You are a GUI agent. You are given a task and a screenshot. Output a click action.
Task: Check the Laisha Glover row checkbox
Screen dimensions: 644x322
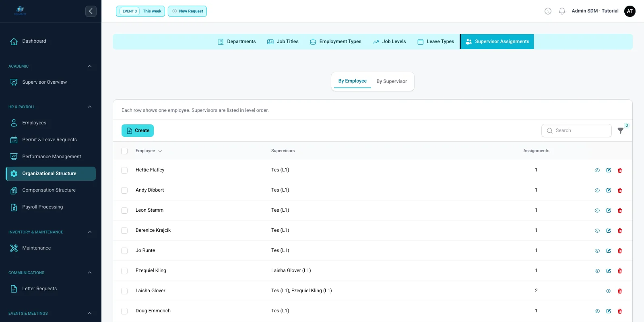click(124, 291)
